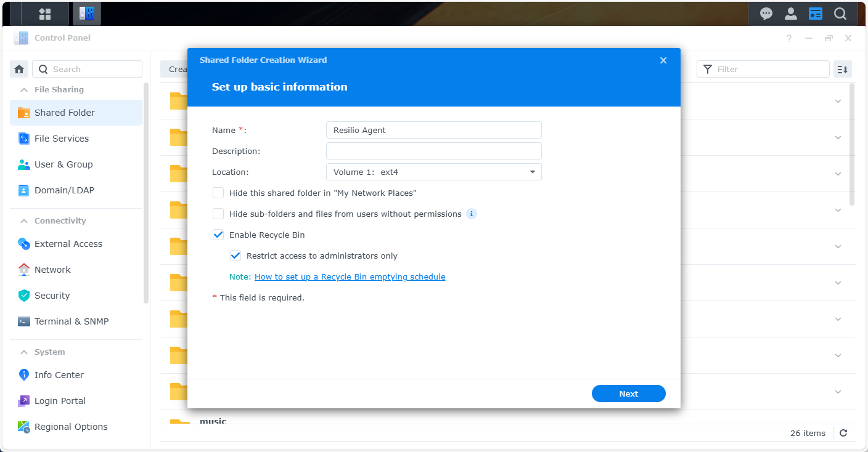
Task: Uncheck Enable Recycle Bin
Action: 218,235
